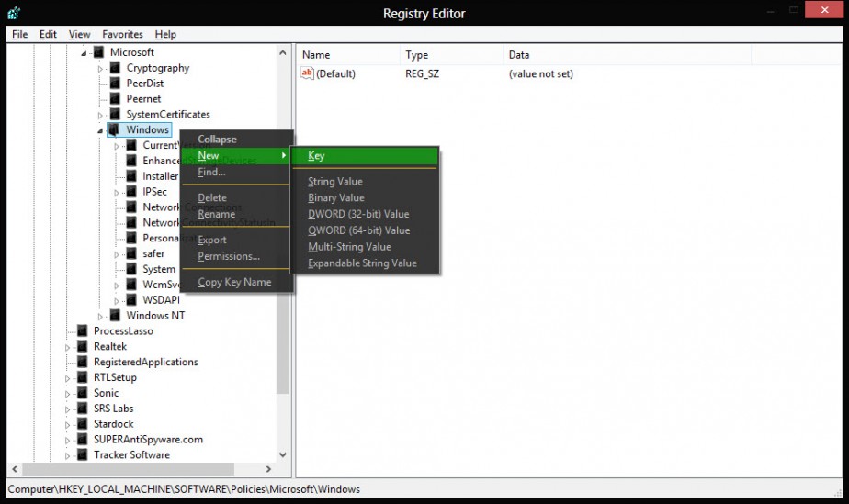
Task: Choose Expandable String Value
Action: [365, 263]
